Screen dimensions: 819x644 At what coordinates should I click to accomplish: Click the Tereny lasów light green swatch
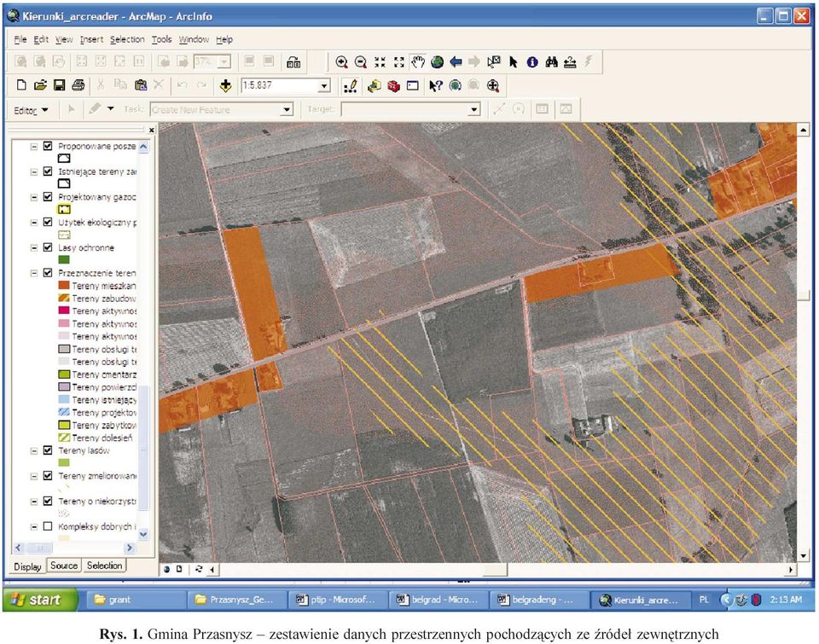pyautogui.click(x=64, y=462)
